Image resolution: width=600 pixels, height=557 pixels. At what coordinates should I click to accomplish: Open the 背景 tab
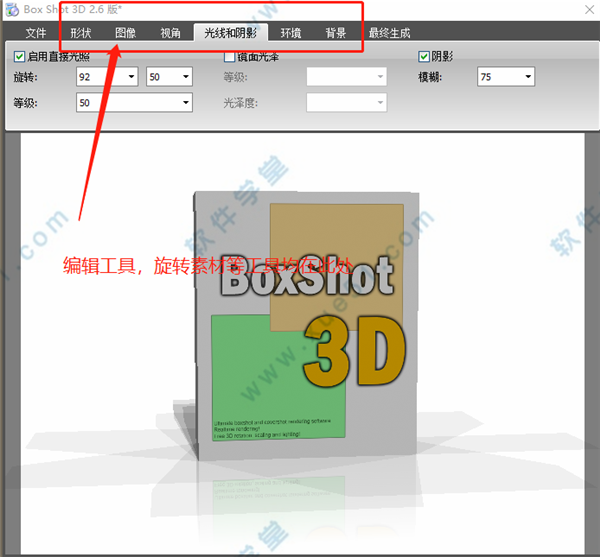tap(336, 33)
